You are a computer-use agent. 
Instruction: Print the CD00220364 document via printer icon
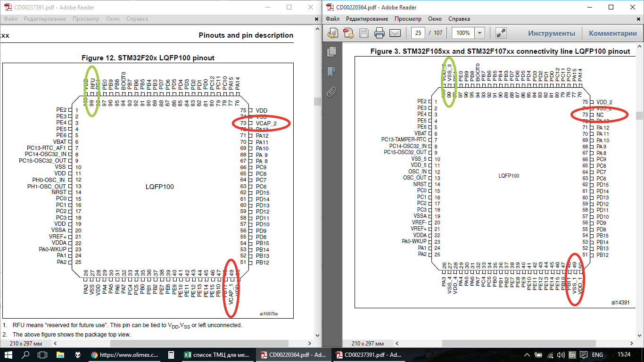coord(380,33)
